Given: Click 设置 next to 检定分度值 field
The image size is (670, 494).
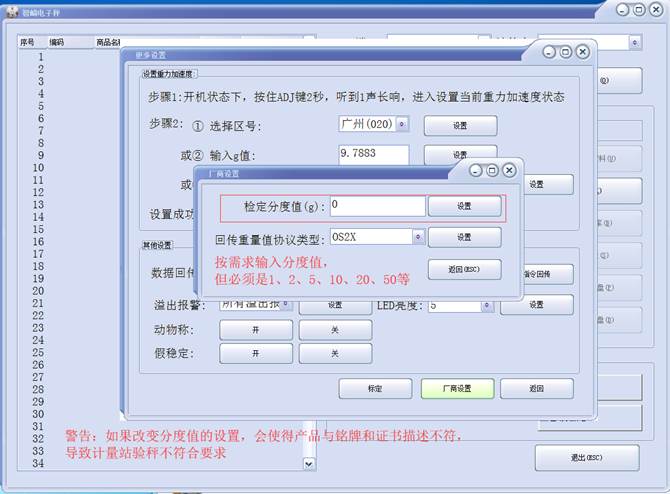Looking at the screenshot, I should (x=464, y=206).
